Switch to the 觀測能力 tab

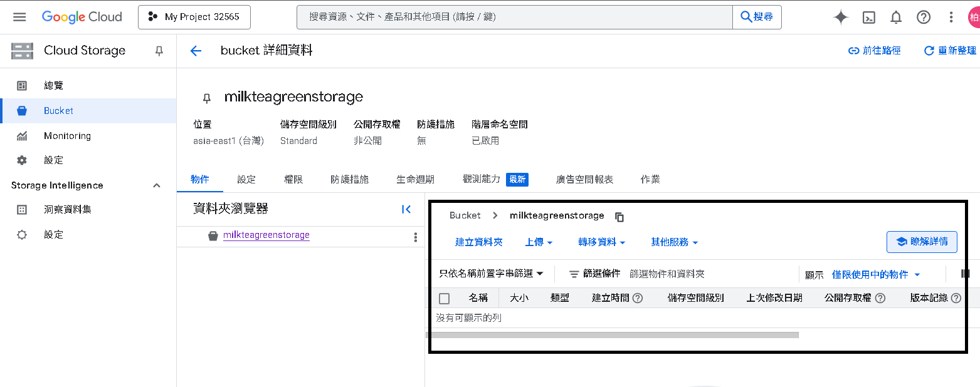tap(495, 180)
